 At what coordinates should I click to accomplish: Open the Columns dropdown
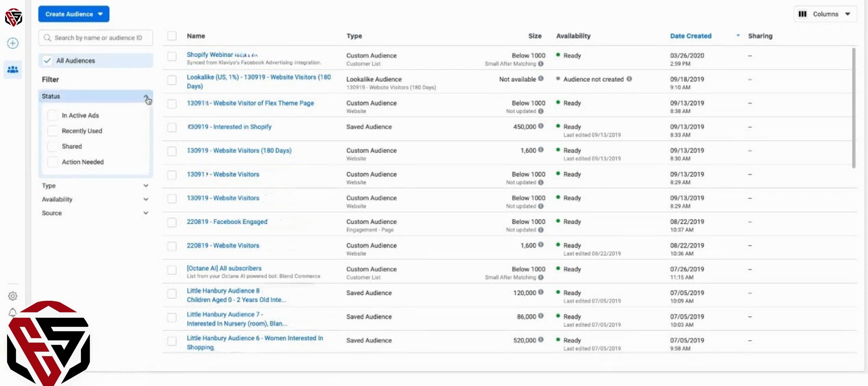(x=825, y=14)
